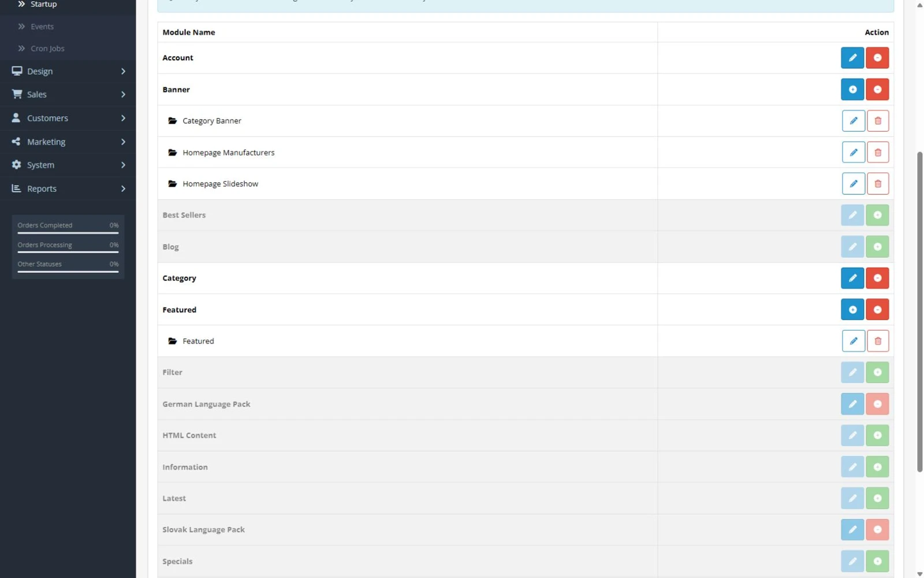Click the Orders Completed progress bar
Screen dimensions: 924x578
click(68, 233)
